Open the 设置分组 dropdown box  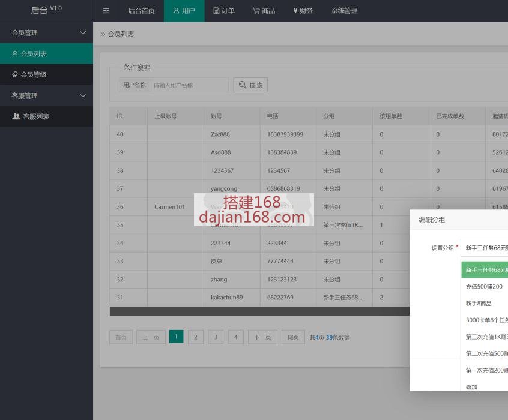[x=484, y=248]
